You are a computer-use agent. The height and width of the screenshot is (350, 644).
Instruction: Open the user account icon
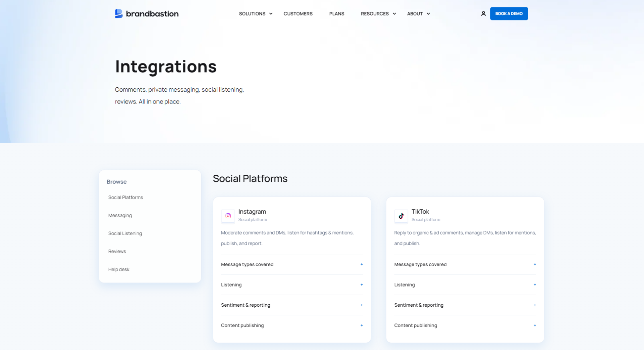pos(483,14)
